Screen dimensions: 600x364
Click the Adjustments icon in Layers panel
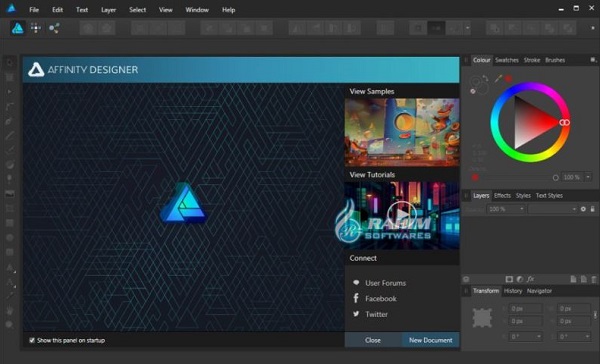pos(520,279)
